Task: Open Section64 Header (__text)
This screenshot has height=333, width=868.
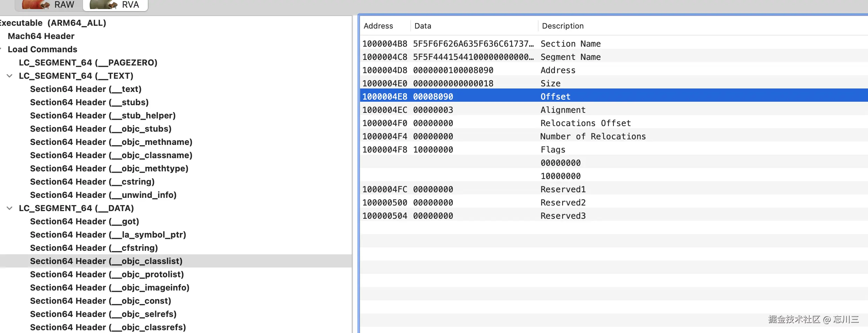Action: [x=86, y=89]
